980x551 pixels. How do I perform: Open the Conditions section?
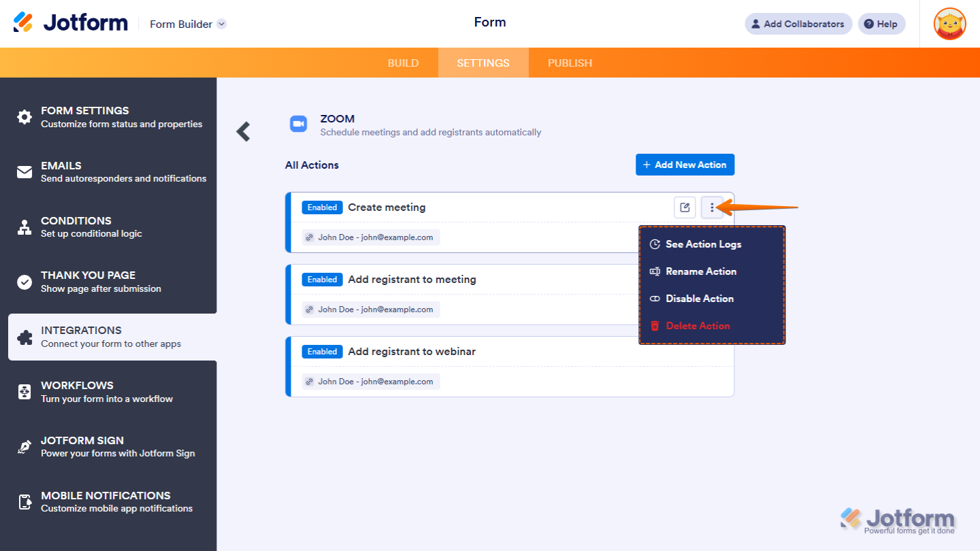[x=109, y=227]
